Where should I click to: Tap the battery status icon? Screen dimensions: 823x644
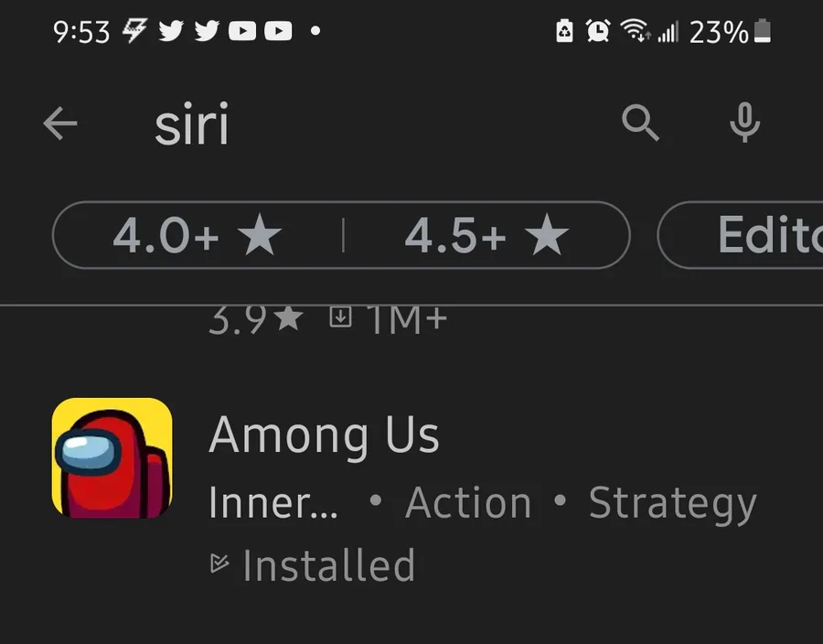[762, 31]
